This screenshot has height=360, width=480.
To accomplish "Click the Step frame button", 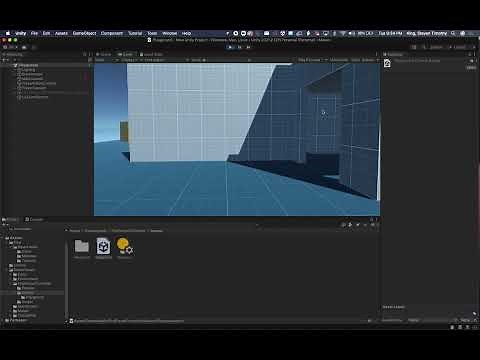I will [x=248, y=47].
